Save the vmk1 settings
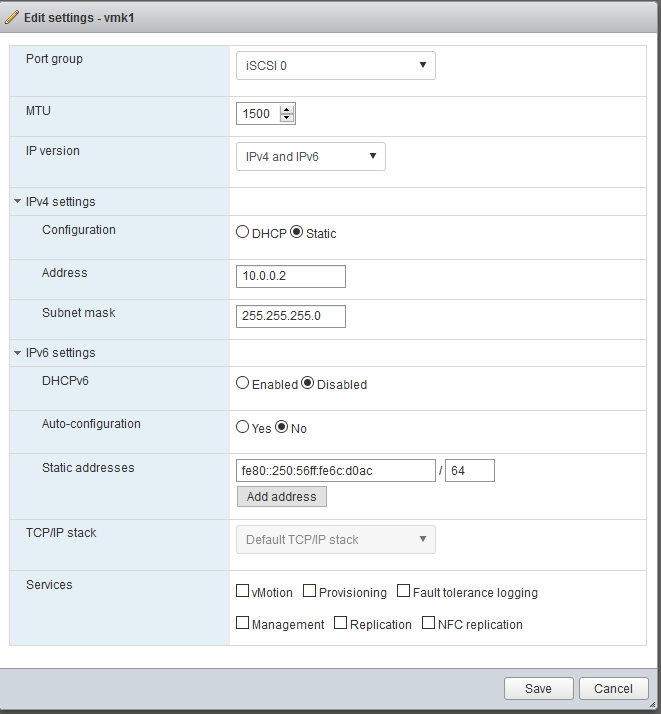Screen dimensions: 661x714 coord(539,688)
